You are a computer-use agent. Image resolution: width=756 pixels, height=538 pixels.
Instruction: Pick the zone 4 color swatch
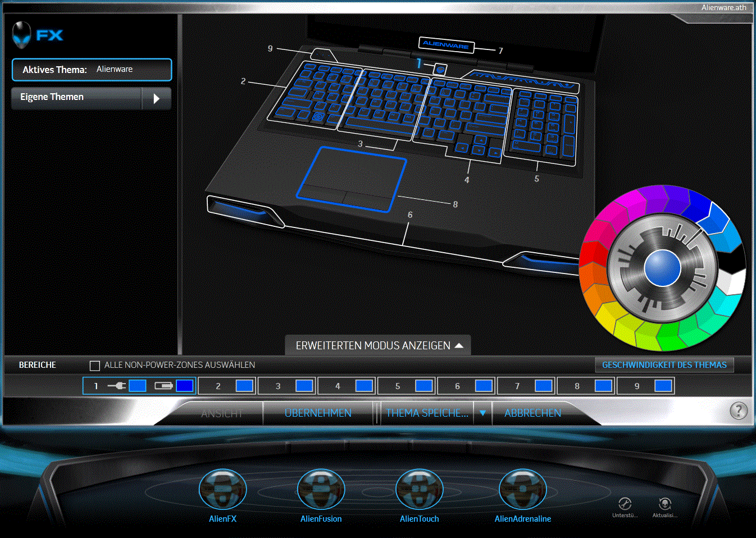364,386
